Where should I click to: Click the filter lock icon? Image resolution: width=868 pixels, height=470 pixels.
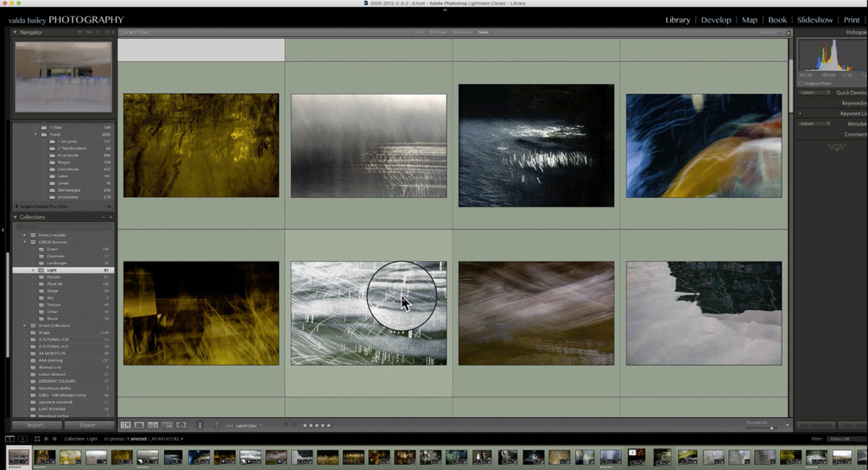point(789,33)
